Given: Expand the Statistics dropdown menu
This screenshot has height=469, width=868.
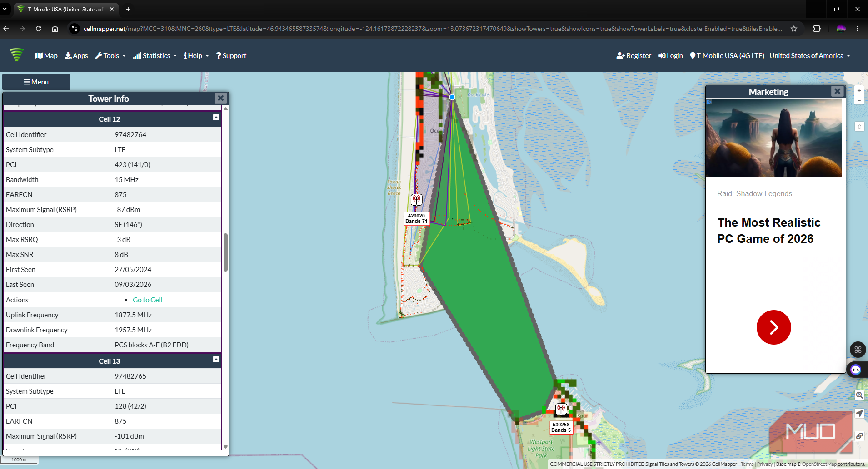Looking at the screenshot, I should pyautogui.click(x=155, y=55).
